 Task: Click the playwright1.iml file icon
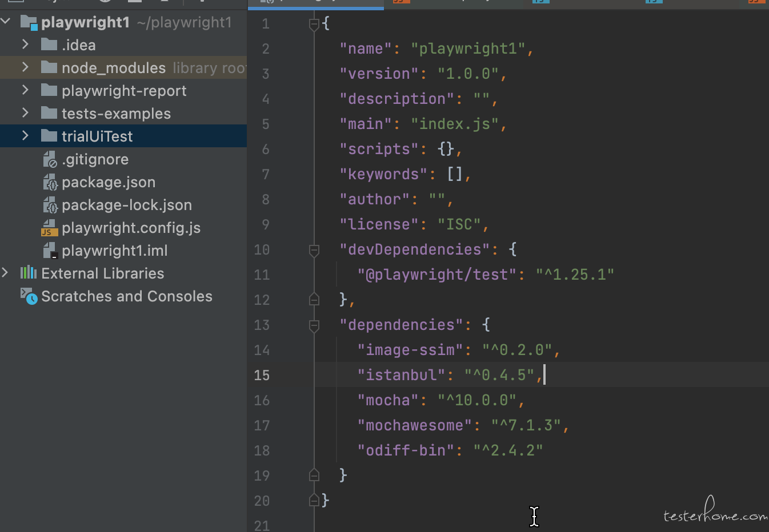pyautogui.click(x=50, y=251)
